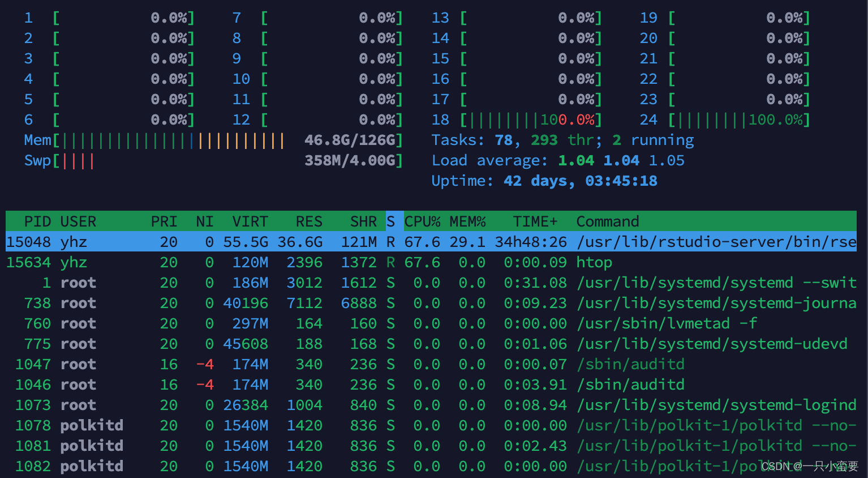
Task: Click the CPU 18 usage meter
Action: [517, 119]
